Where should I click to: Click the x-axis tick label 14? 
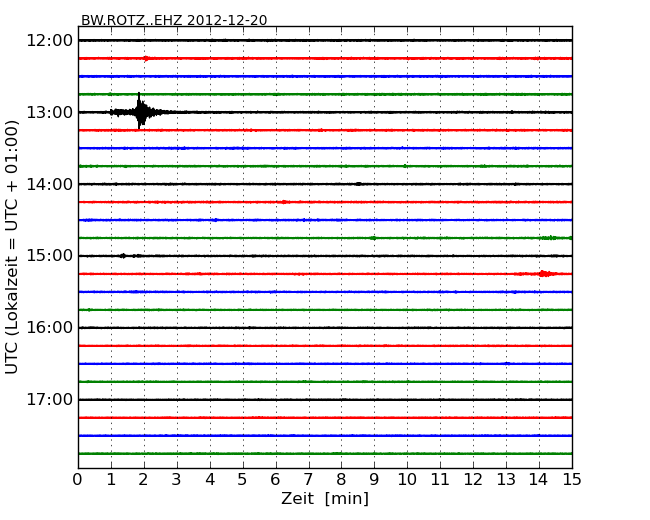(x=539, y=479)
